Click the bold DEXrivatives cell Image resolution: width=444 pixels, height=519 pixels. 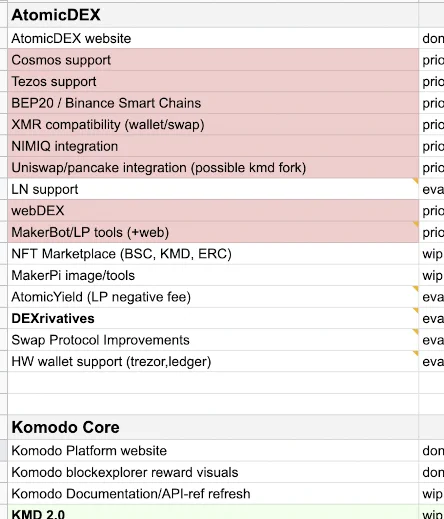pyautogui.click(x=213, y=318)
